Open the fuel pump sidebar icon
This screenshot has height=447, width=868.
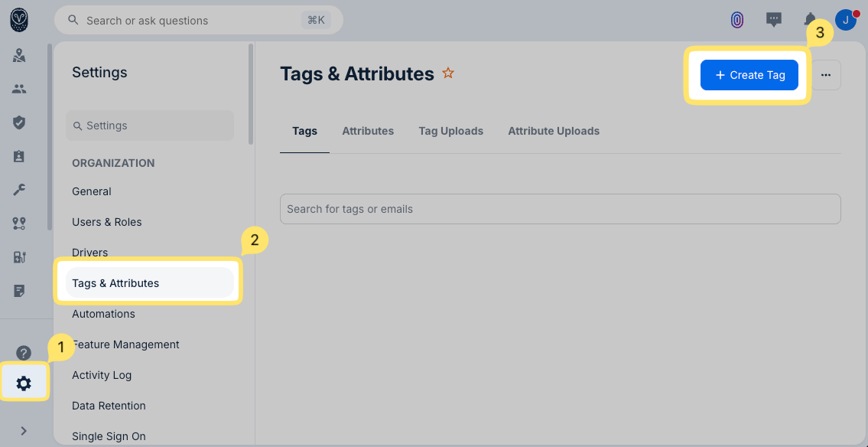19,257
